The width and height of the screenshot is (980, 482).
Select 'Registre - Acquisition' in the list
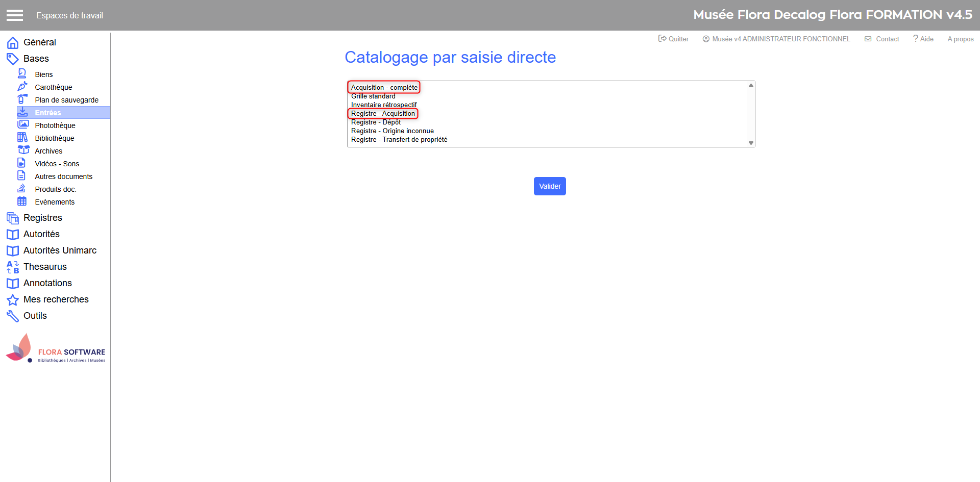(x=383, y=114)
